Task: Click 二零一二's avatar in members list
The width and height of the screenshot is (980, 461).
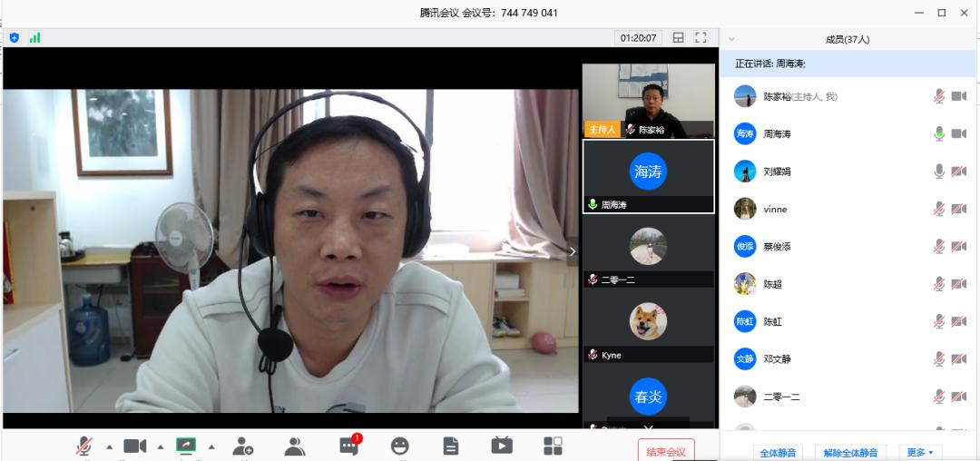Action: pos(745,396)
